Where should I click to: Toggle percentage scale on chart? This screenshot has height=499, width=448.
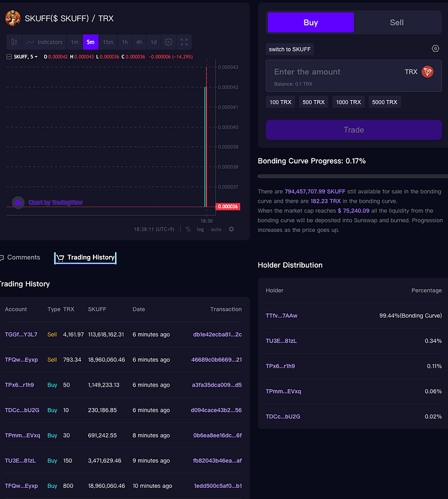point(188,229)
